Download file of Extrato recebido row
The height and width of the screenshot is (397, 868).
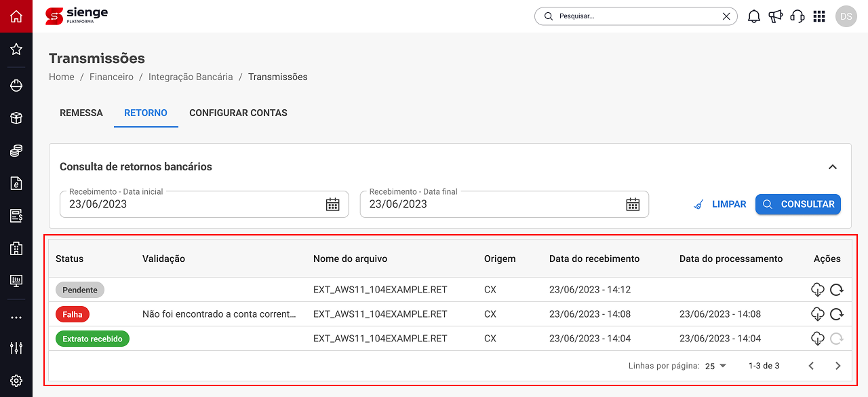click(x=817, y=339)
